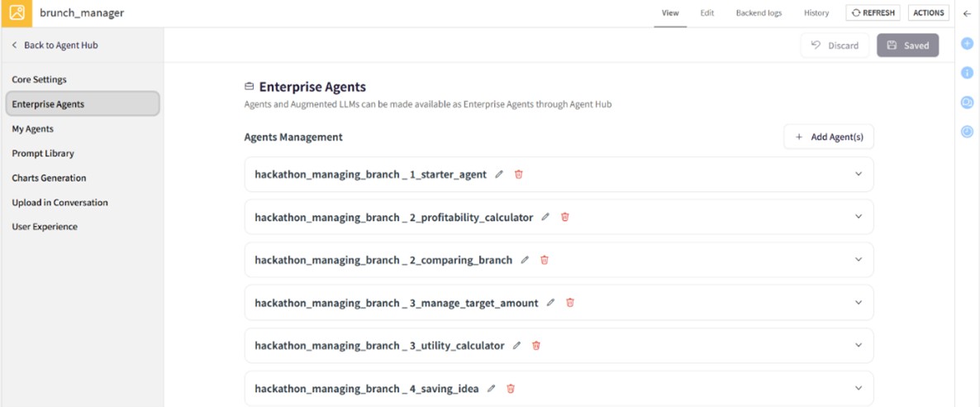Expand the 3_utility_calculator row chevron
The width and height of the screenshot is (980, 407).
point(859,345)
